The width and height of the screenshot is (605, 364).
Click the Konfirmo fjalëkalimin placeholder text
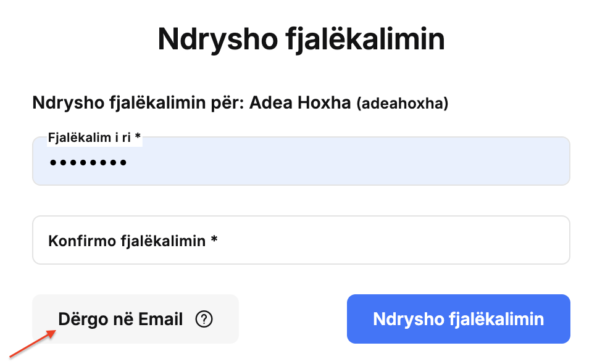tap(133, 241)
